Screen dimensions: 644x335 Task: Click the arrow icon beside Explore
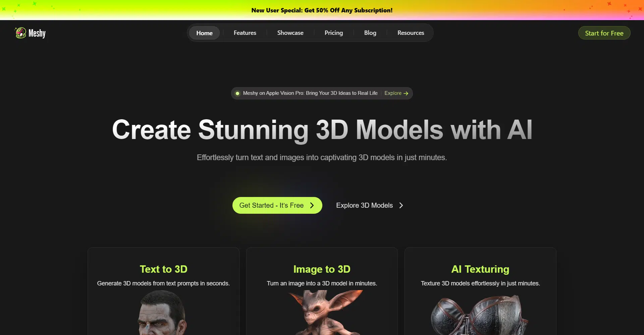(406, 93)
